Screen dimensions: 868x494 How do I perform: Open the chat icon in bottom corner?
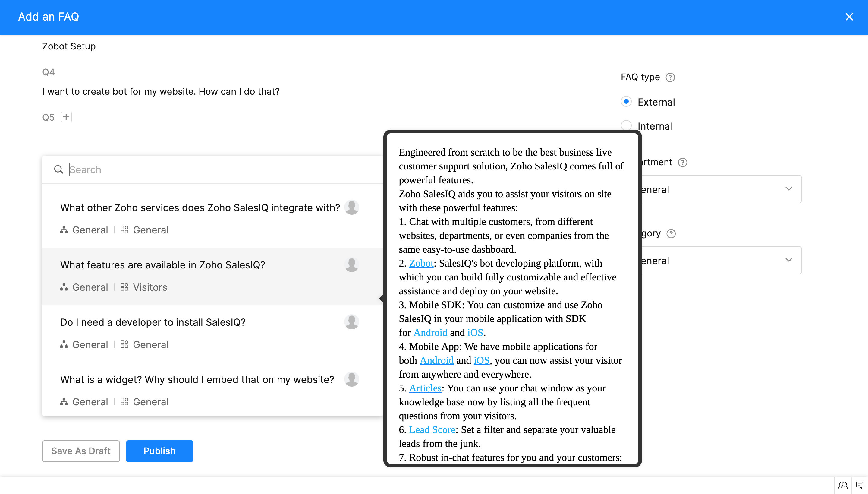(860, 485)
